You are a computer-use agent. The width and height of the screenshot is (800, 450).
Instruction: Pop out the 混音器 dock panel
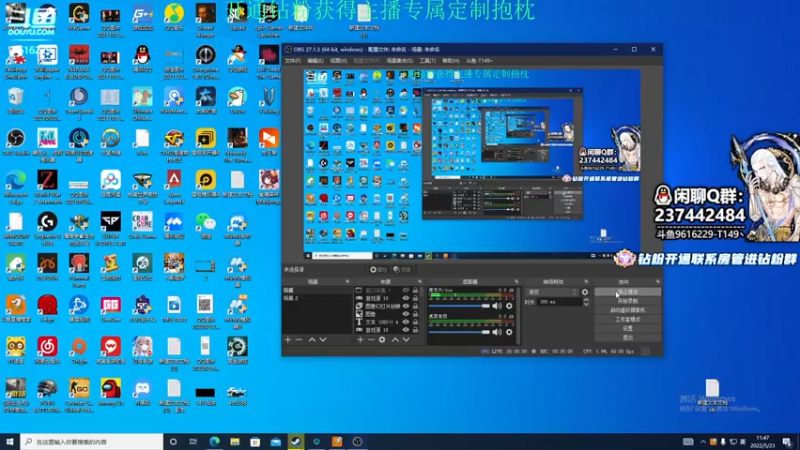pyautogui.click(x=516, y=282)
